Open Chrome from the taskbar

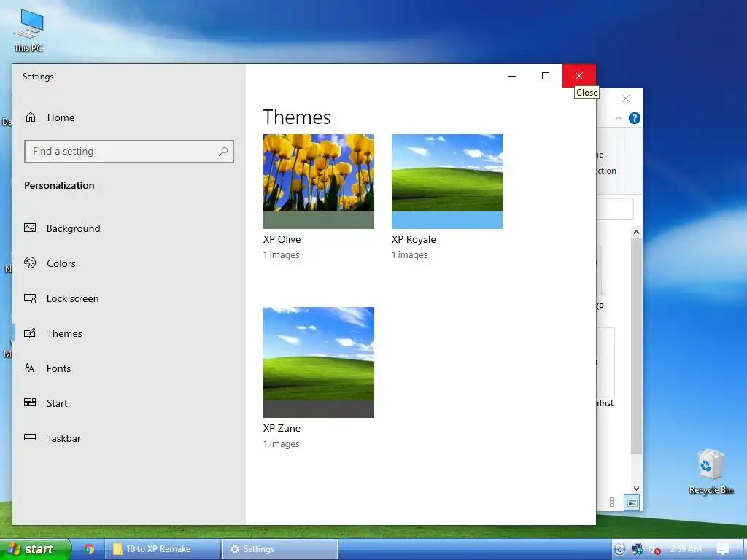(x=90, y=549)
